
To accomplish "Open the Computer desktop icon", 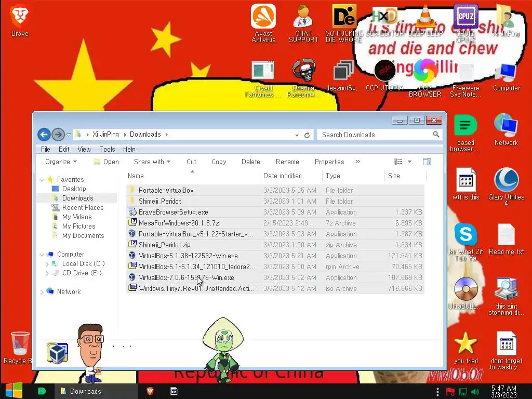I will click(x=506, y=77).
